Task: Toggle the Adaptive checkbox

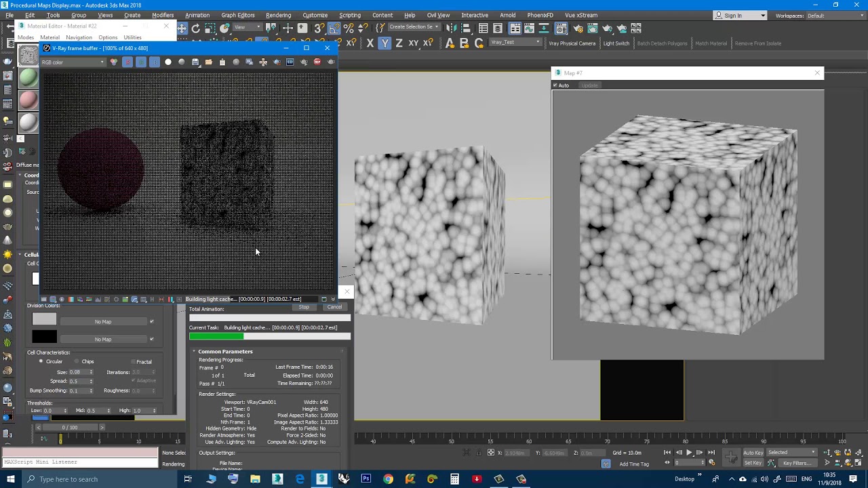Action: (133, 380)
